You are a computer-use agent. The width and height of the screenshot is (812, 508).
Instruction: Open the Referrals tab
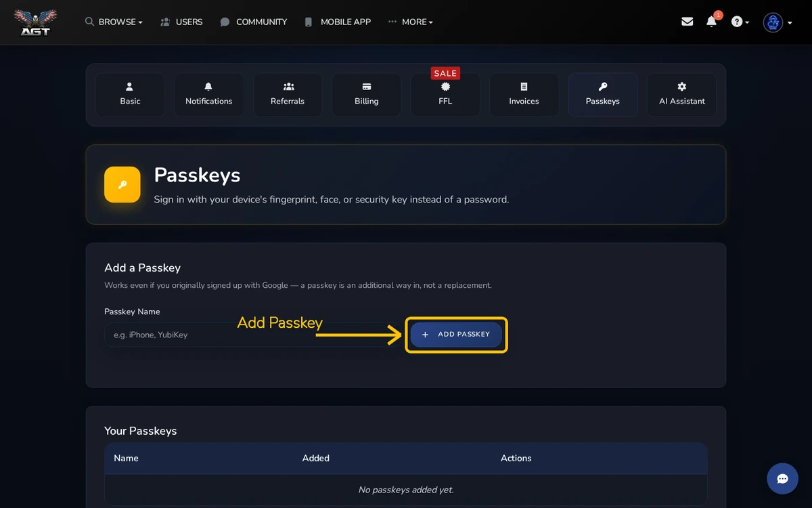tap(288, 95)
